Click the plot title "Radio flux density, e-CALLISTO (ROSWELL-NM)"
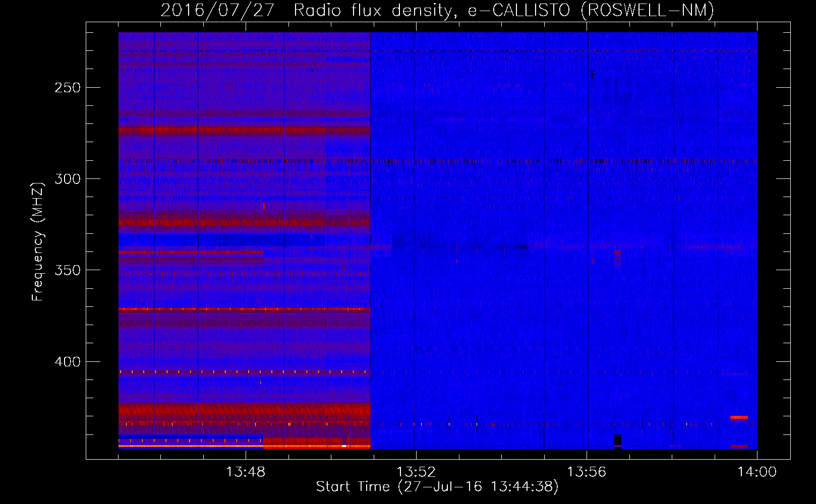Viewport: 816px width, 504px height. (x=504, y=10)
